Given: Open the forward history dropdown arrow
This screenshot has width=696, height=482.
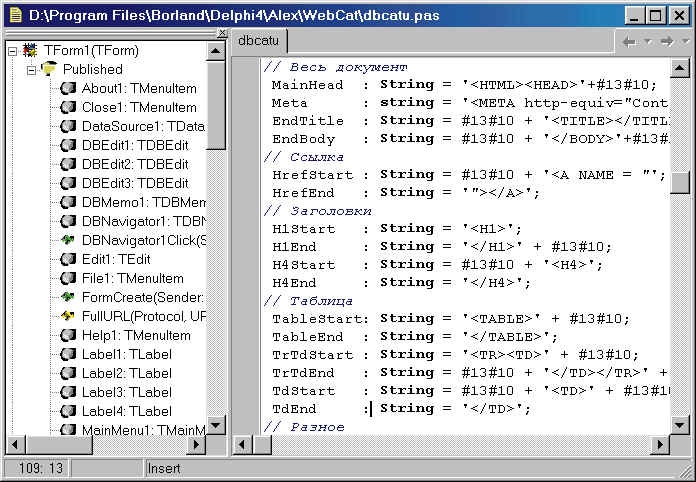Looking at the screenshot, I should 686,42.
